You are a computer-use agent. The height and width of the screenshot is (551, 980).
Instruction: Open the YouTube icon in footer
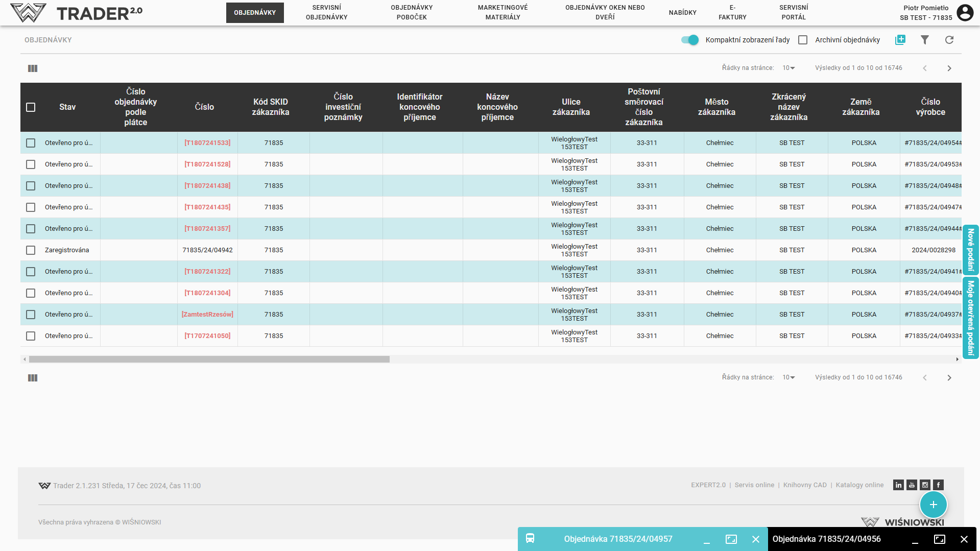point(912,485)
